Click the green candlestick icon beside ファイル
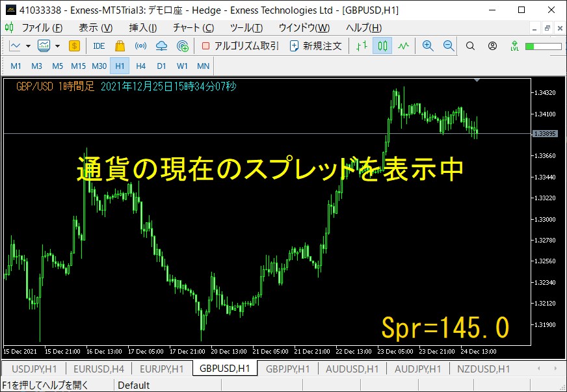 [9, 27]
